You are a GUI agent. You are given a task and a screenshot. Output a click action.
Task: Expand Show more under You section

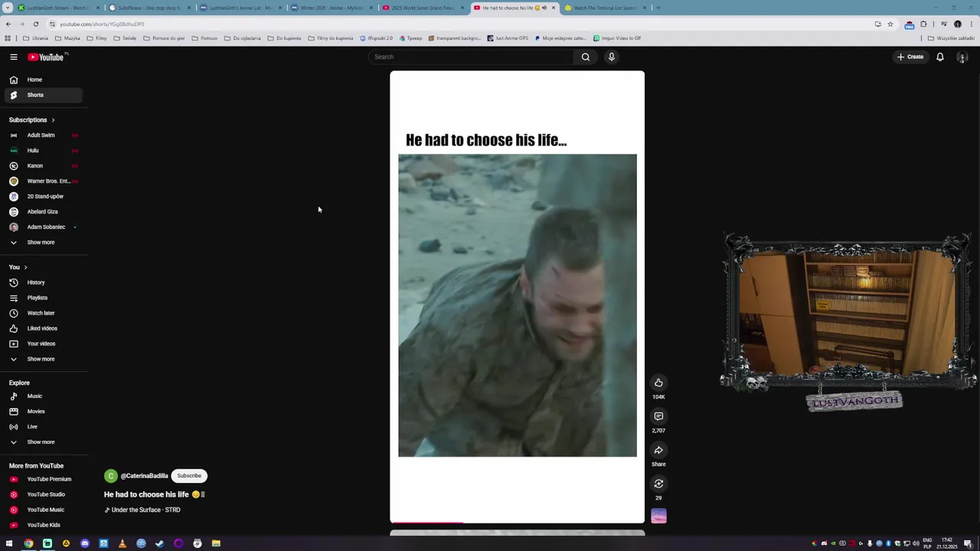click(43, 359)
